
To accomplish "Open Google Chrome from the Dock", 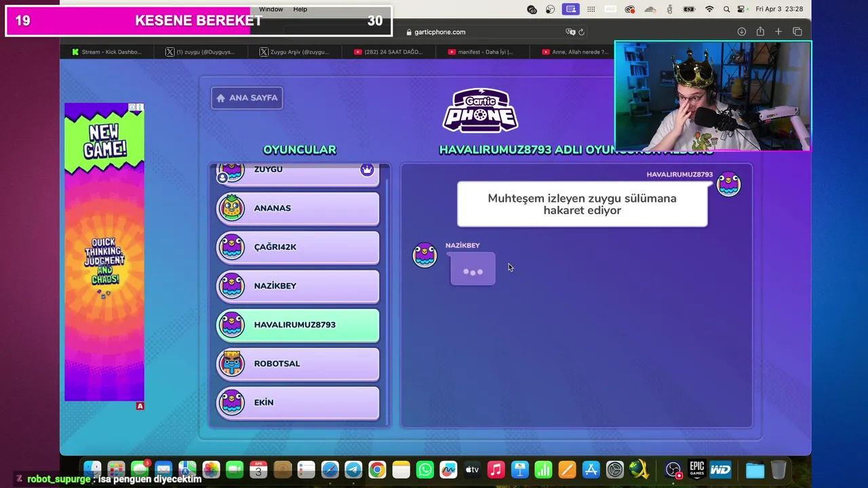I will (377, 469).
